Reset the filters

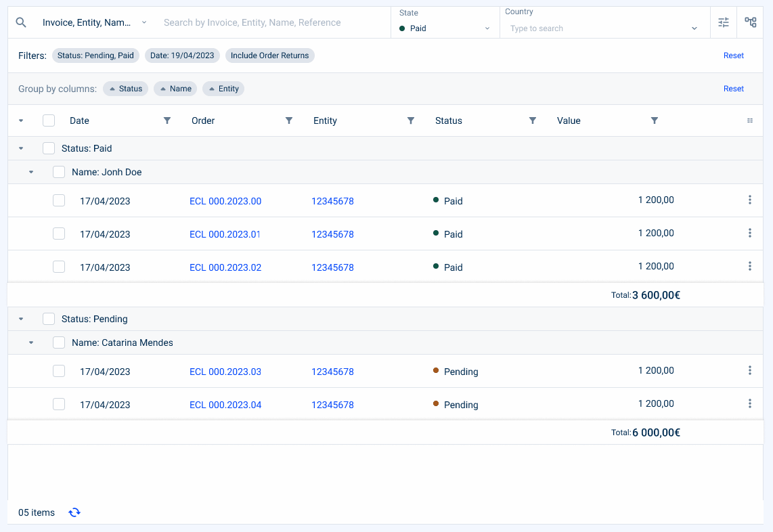734,56
